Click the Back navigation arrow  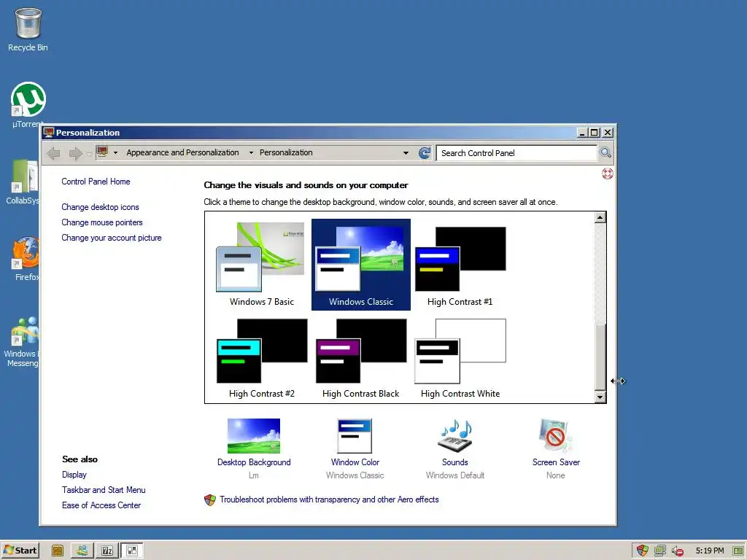54,153
